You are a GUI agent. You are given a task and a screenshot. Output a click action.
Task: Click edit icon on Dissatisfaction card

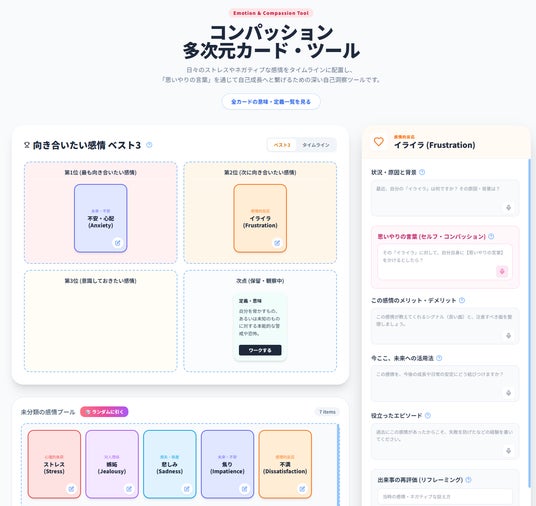(x=302, y=489)
